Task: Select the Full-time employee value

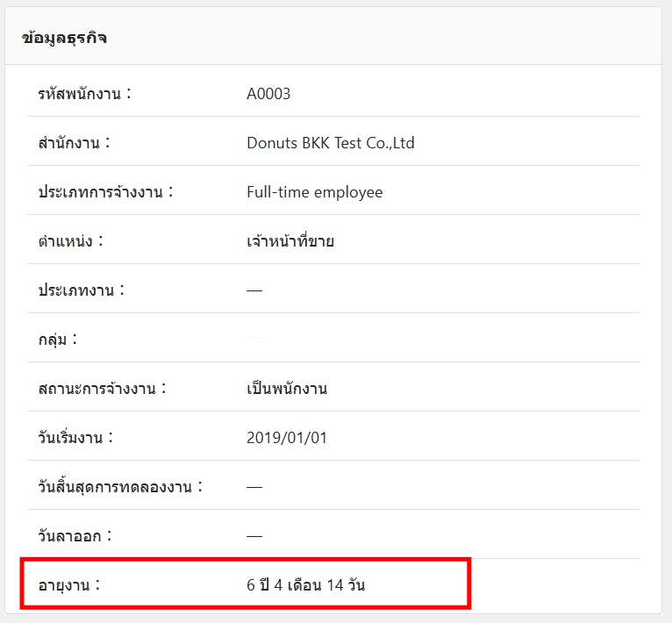Action: pos(314,192)
